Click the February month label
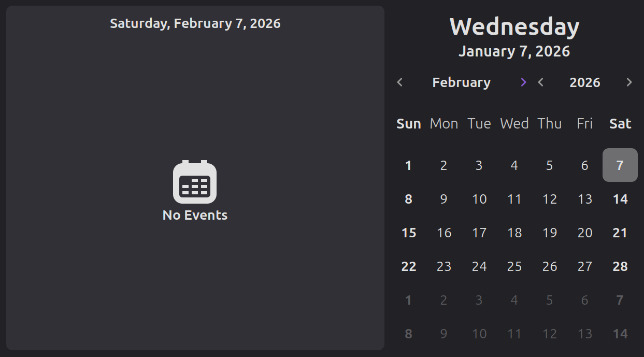The image size is (644, 357). point(461,82)
